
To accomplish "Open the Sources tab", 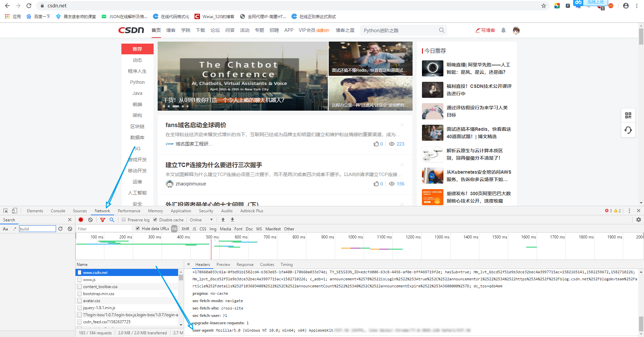I will point(80,211).
